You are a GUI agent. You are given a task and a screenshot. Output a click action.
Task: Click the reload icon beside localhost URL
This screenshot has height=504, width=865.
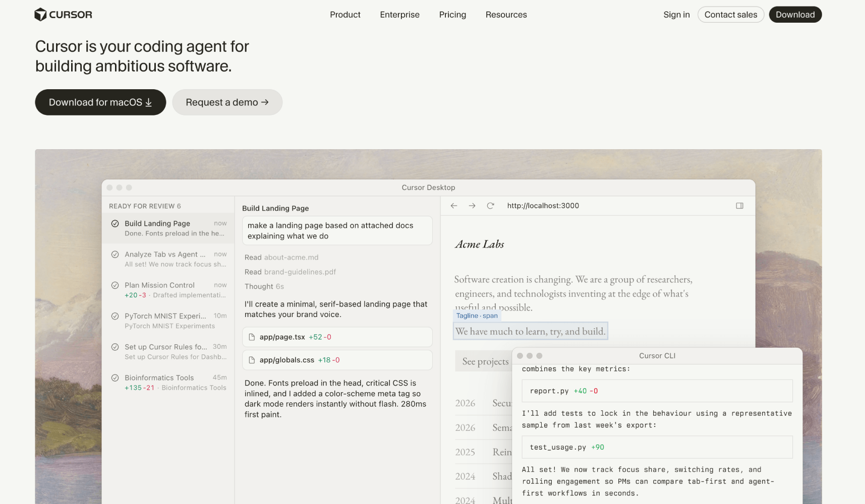(490, 206)
